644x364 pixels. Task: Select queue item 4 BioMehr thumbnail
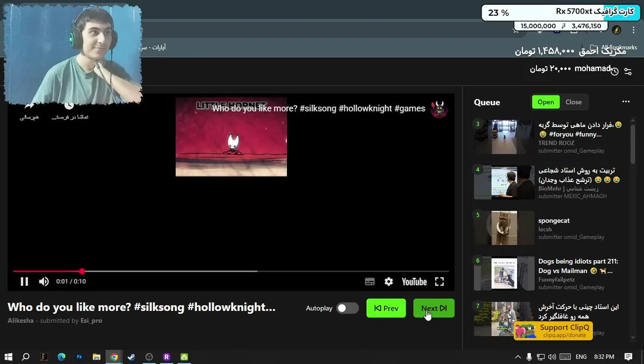pos(504,183)
